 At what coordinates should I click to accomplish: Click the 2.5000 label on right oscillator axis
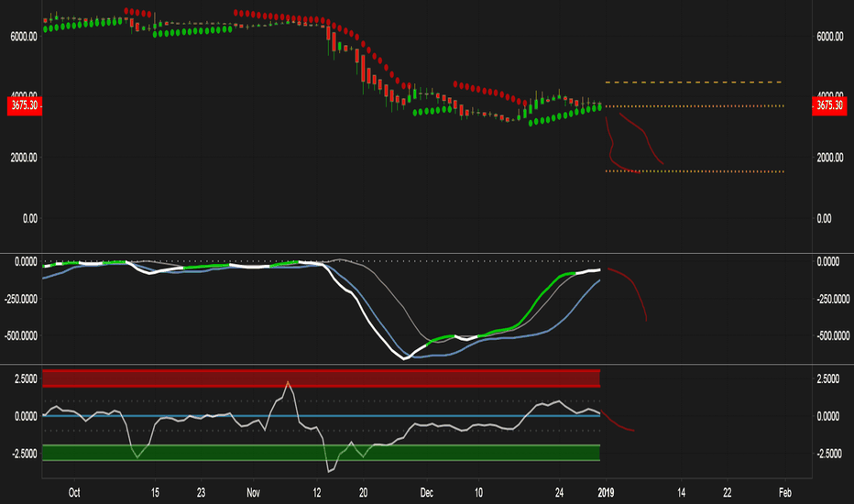pos(827,378)
